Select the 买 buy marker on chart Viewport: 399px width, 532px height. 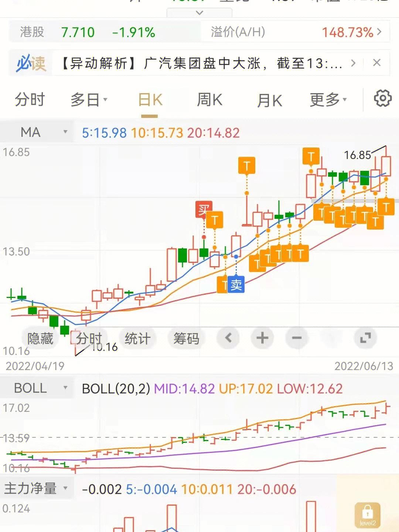[x=204, y=209]
